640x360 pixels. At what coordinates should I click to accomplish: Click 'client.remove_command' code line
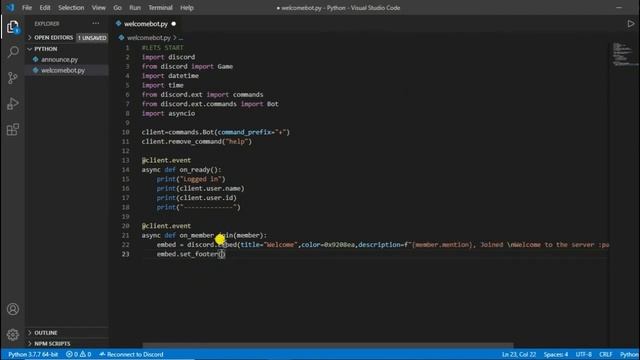click(x=197, y=142)
